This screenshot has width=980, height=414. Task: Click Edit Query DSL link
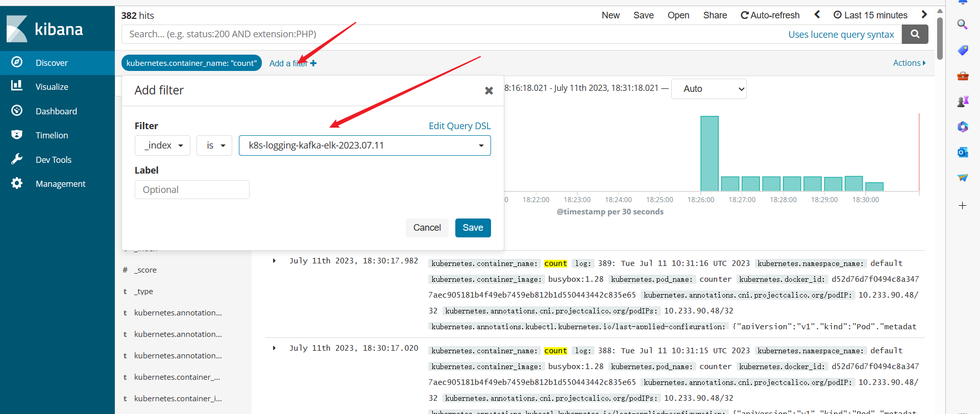tap(459, 126)
